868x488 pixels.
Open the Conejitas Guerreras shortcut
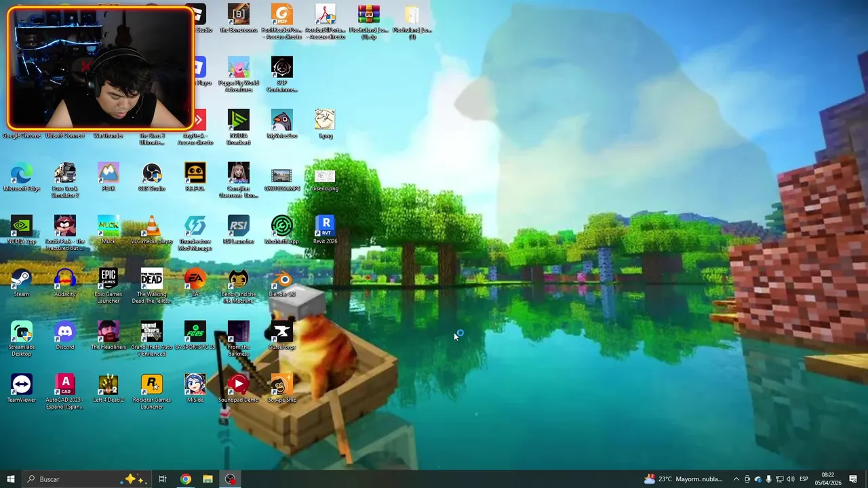pos(239,180)
